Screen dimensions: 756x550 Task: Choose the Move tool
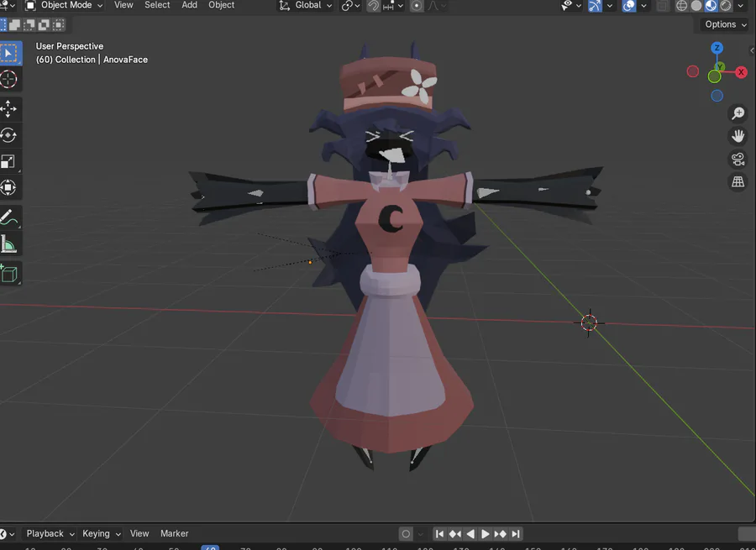[x=9, y=109]
